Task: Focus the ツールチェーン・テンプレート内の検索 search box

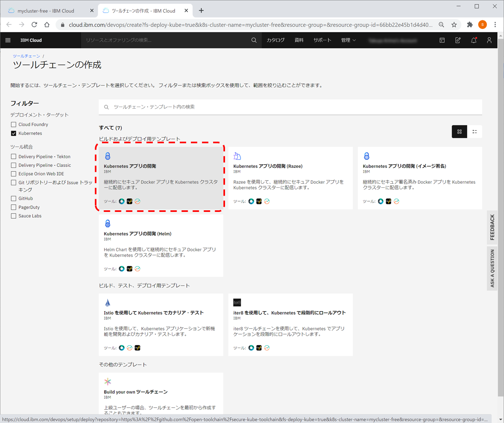Action: click(290, 107)
